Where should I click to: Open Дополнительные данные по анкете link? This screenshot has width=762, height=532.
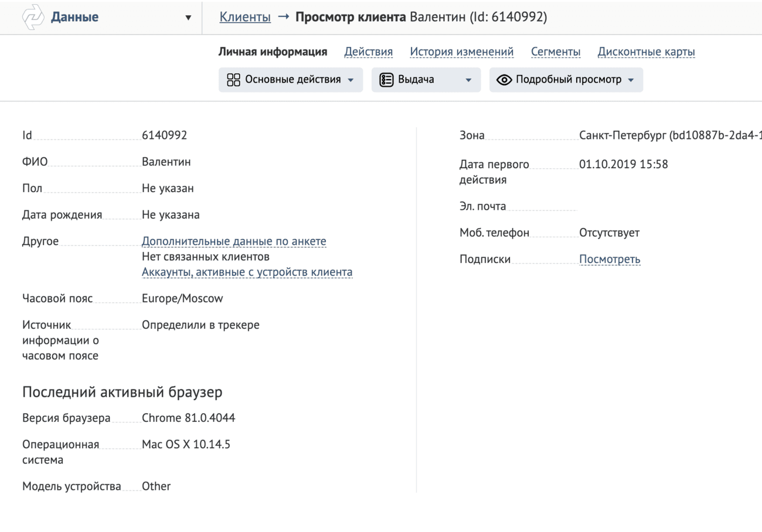(x=234, y=241)
